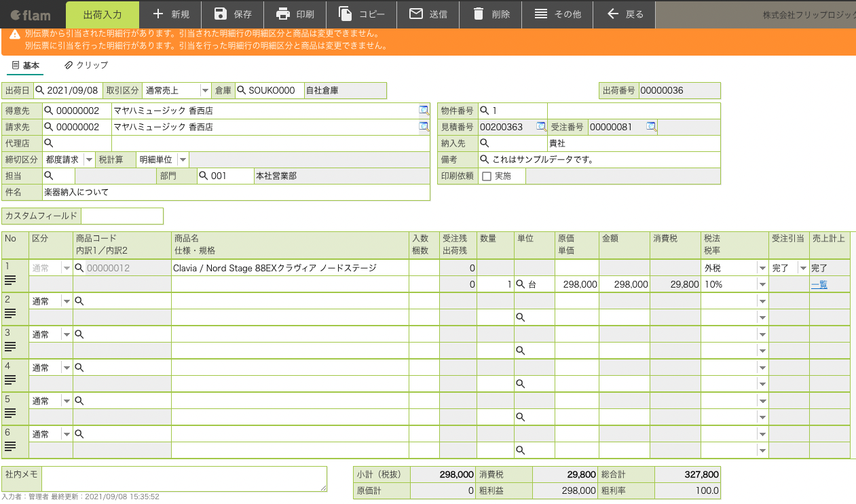Click the 社内メモ text area

click(x=185, y=478)
